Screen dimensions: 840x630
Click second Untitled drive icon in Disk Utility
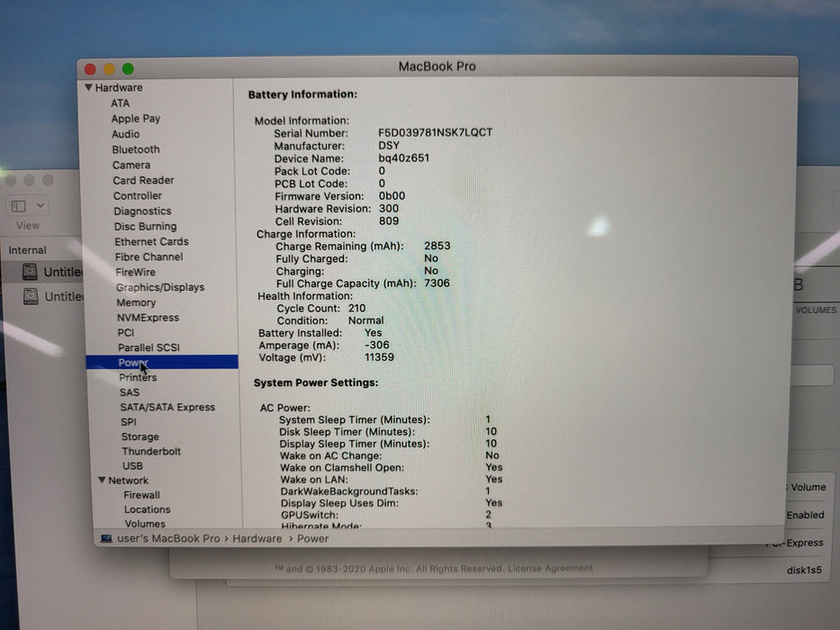(31, 296)
